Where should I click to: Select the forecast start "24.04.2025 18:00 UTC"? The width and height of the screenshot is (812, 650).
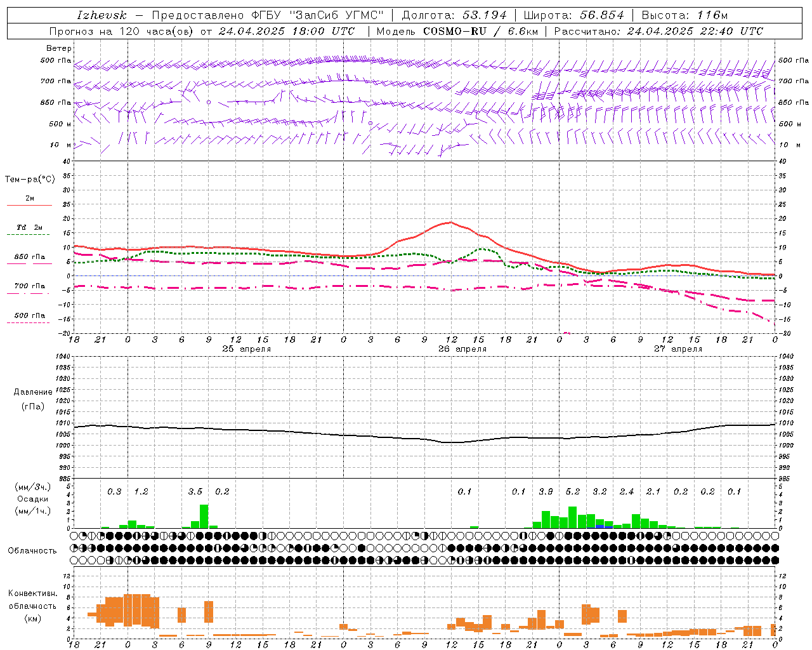point(286,31)
